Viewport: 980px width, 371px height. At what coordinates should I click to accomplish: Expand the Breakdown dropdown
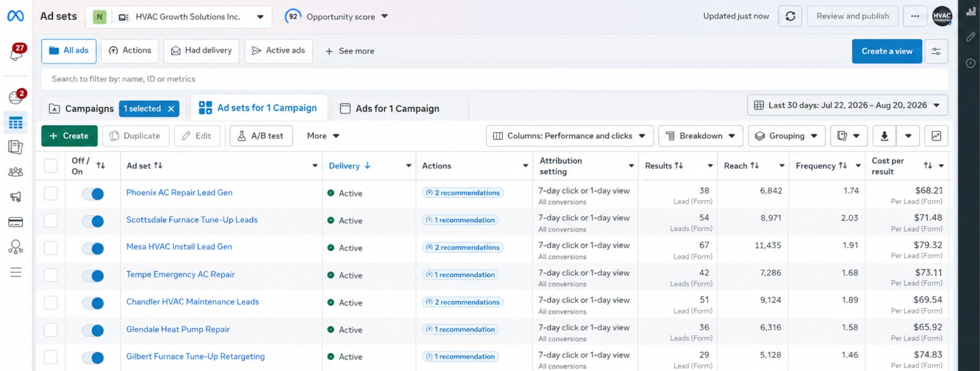coord(701,136)
